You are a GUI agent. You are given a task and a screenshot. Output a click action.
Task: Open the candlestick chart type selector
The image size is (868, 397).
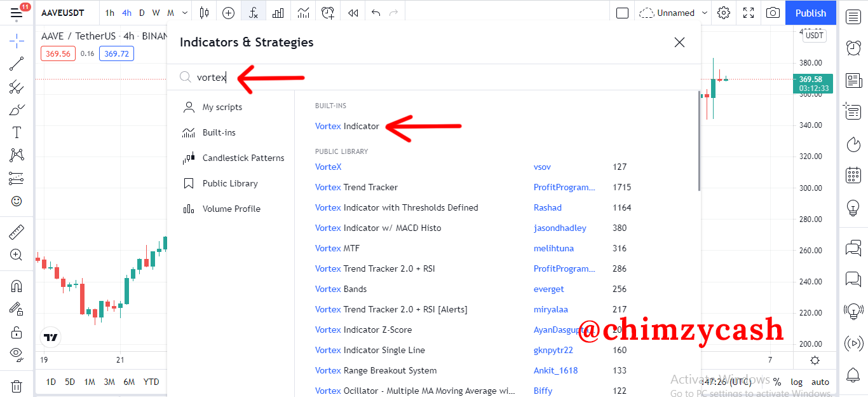tap(204, 13)
